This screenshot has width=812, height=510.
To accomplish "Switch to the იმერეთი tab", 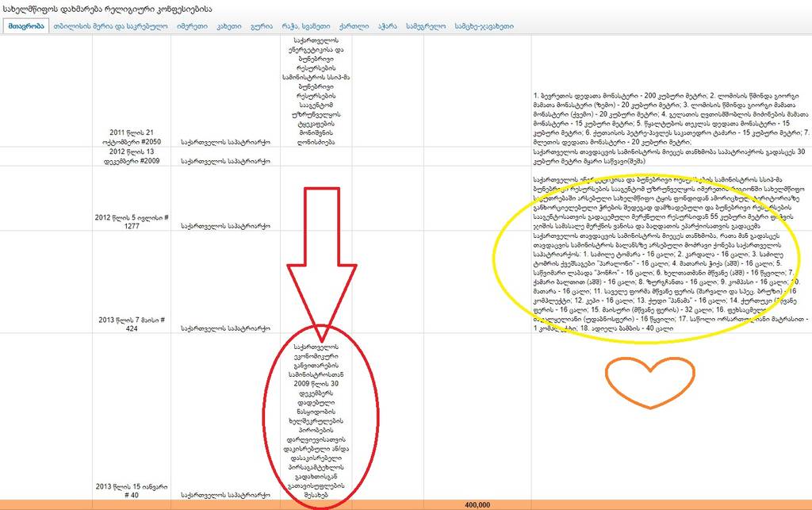I will click(x=192, y=26).
